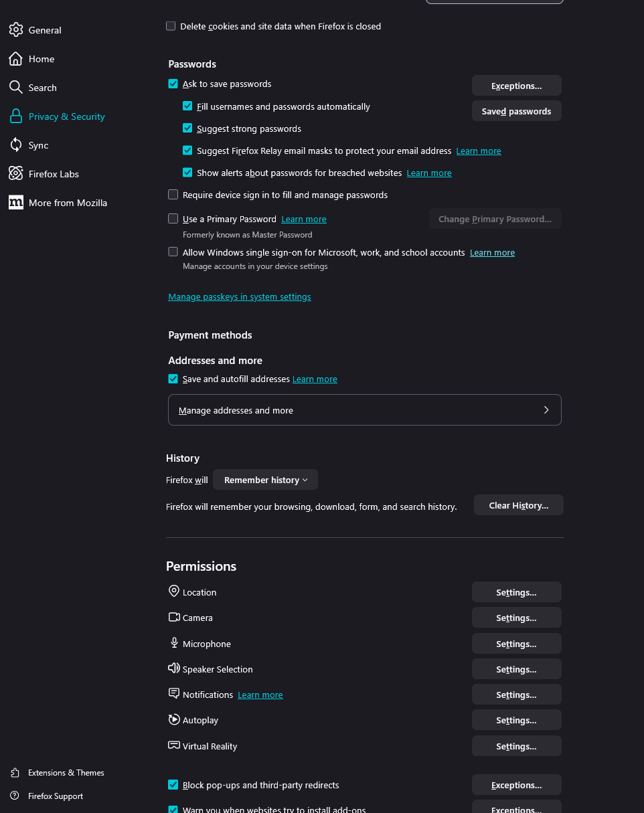The width and height of the screenshot is (644, 813).
Task: Click the Firefox Support help icon
Action: pyautogui.click(x=15, y=796)
